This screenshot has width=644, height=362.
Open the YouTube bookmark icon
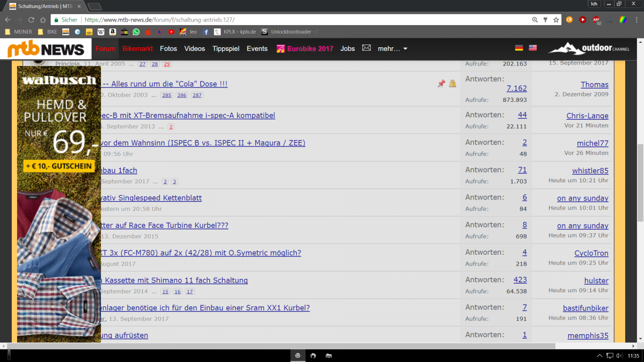pos(171,32)
